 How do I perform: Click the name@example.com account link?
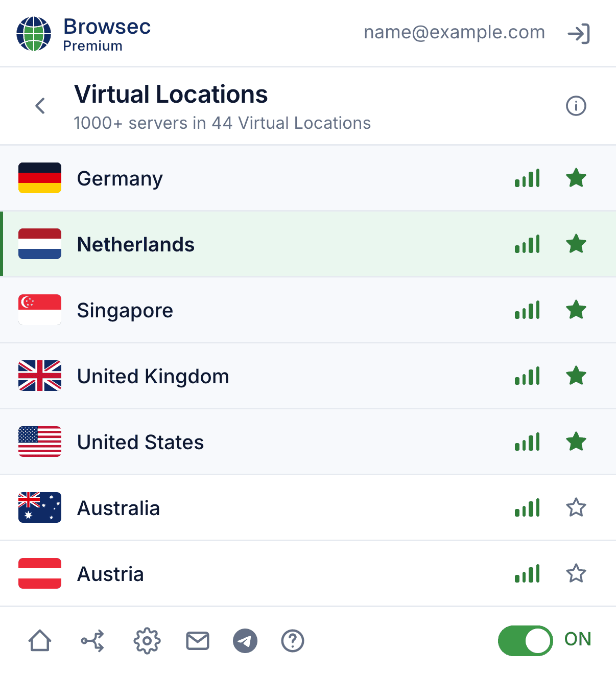(454, 32)
